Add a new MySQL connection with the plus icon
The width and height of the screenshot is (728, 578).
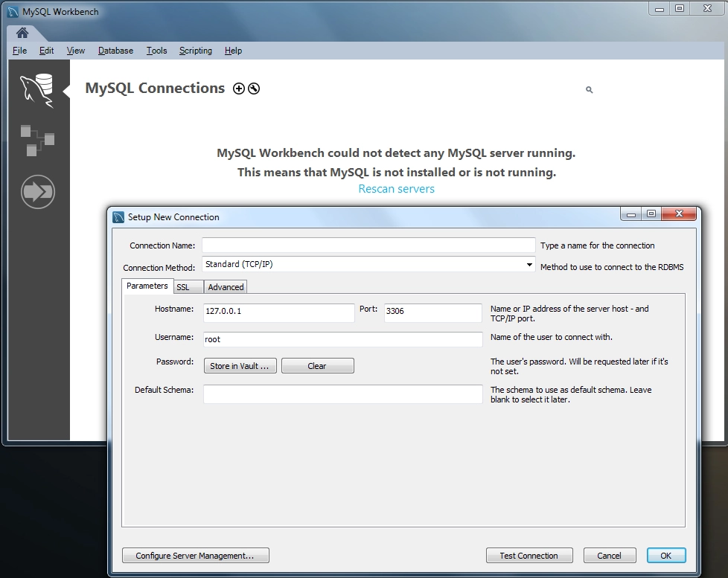238,88
